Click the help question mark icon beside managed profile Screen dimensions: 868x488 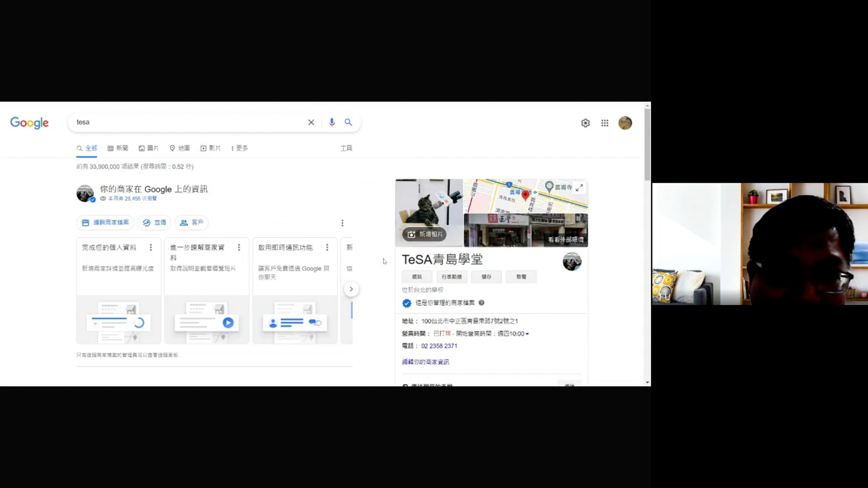click(481, 303)
